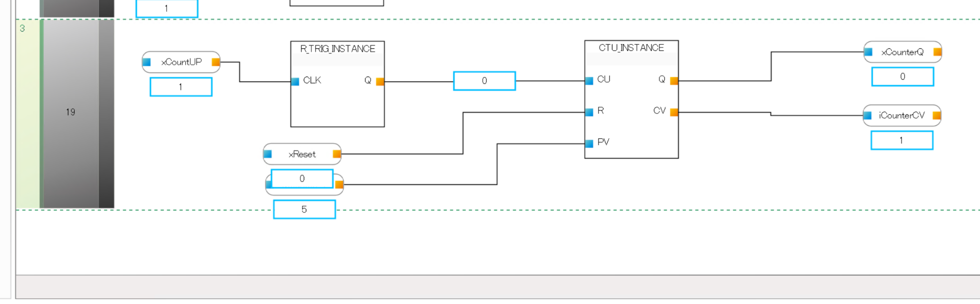Select network 3 by its number label
The width and height of the screenshot is (980, 304).
(x=22, y=29)
